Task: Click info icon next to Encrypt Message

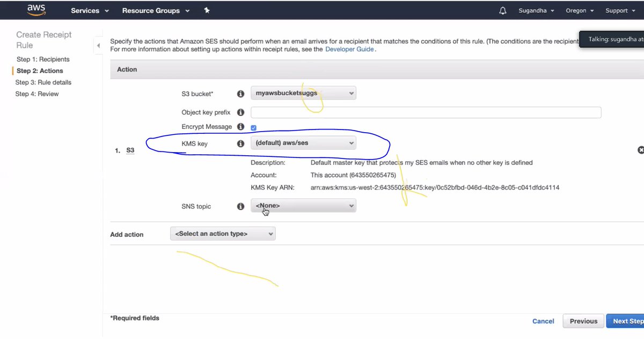Action: (241, 127)
